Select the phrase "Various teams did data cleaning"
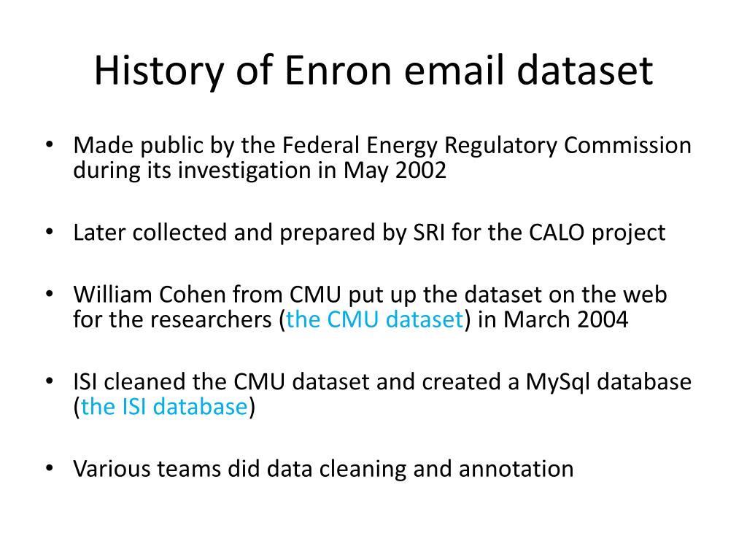The height and width of the screenshot is (560, 747). tap(239, 470)
